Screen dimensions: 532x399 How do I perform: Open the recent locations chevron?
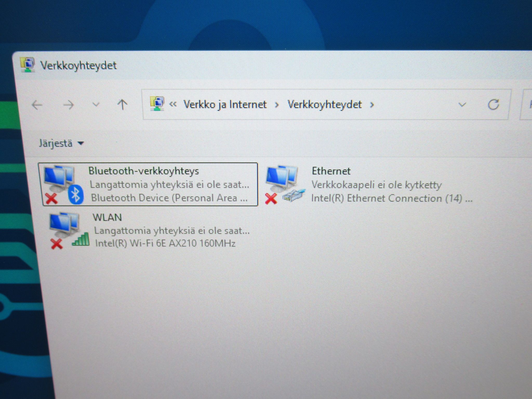(x=96, y=105)
